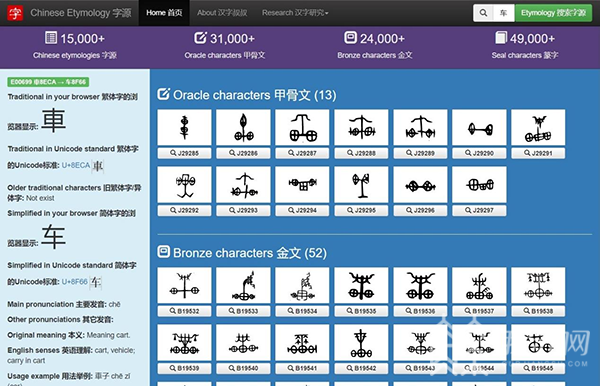
Task: Open the U+8F66 Unicode link
Action: click(75, 282)
